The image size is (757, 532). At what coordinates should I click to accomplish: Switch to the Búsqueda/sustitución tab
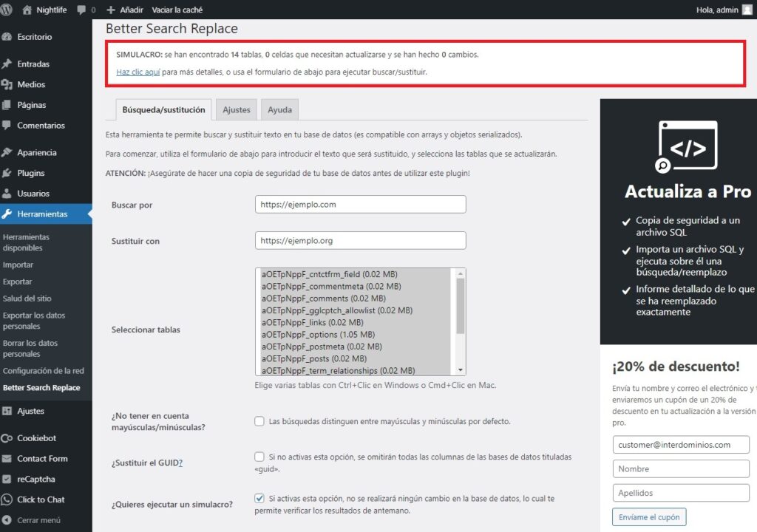(x=163, y=109)
